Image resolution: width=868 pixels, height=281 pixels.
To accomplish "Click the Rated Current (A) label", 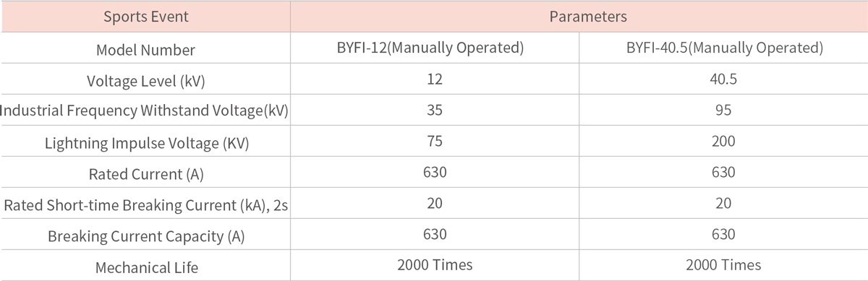I will click(x=145, y=174).
